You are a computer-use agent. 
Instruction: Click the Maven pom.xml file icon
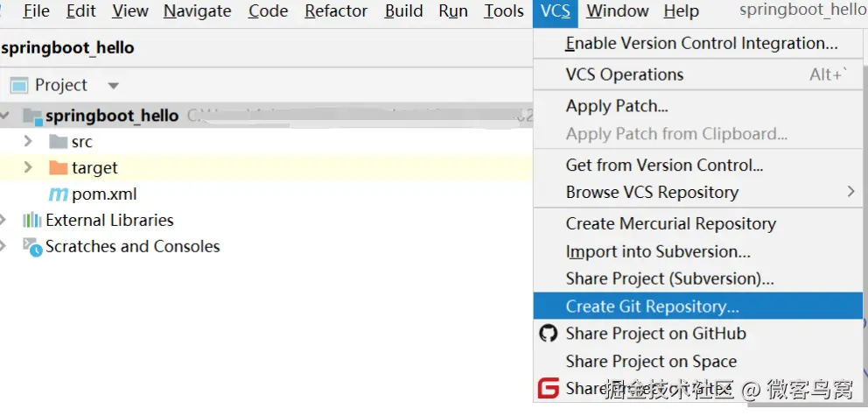click(59, 194)
